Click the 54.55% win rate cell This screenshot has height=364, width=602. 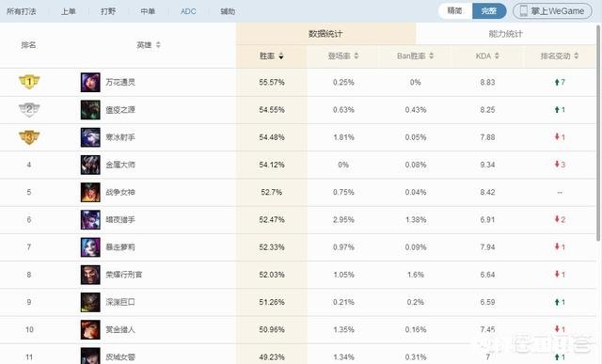point(272,110)
